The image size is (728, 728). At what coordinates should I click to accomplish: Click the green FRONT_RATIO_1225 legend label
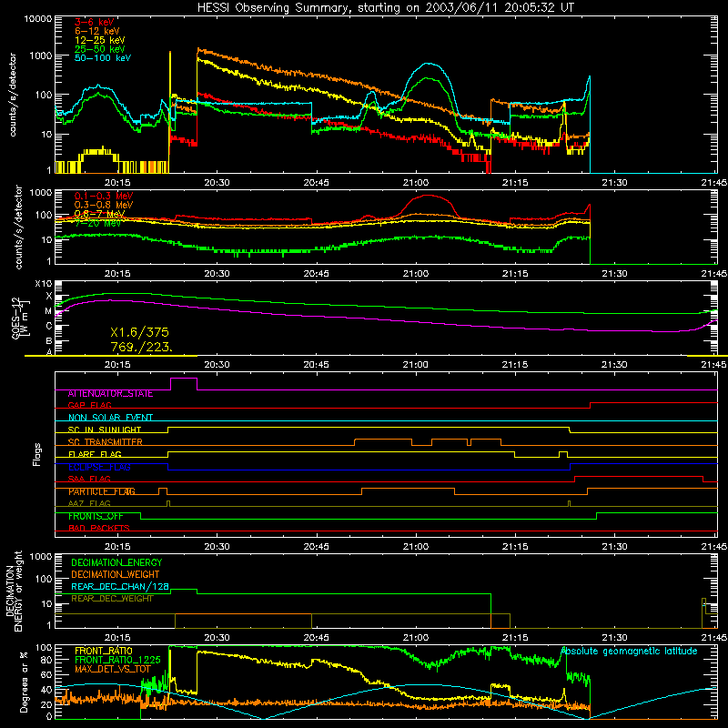(x=117, y=660)
